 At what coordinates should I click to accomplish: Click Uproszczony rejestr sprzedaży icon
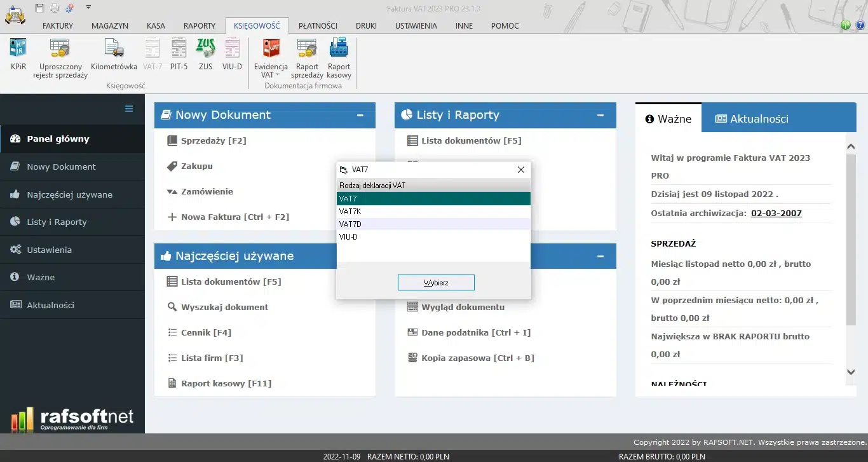pos(60,54)
